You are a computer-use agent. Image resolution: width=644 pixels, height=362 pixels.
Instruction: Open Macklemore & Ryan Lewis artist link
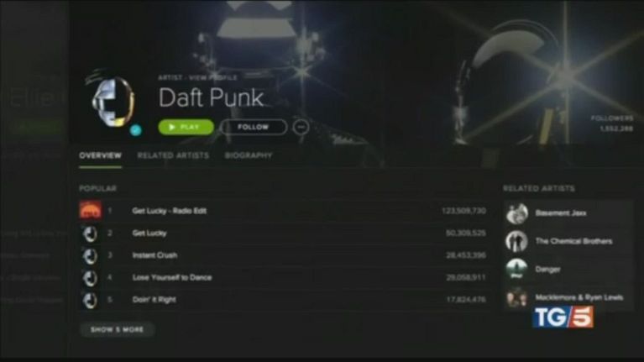[579, 297]
